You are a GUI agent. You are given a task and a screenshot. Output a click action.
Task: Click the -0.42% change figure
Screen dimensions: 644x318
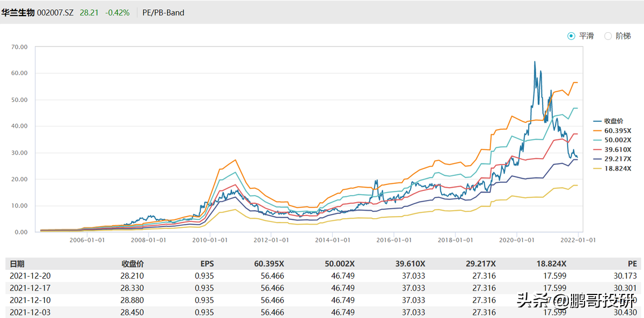tap(116, 12)
